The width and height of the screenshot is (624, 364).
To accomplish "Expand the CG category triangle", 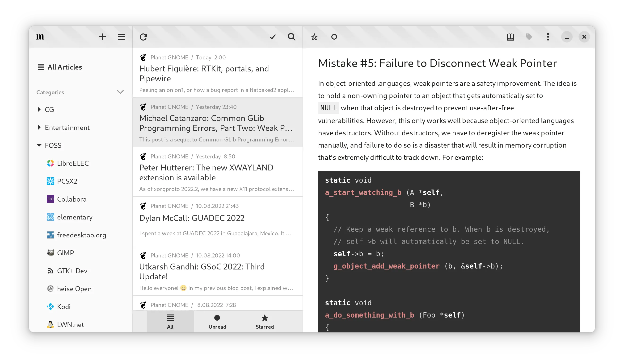I will (x=39, y=109).
